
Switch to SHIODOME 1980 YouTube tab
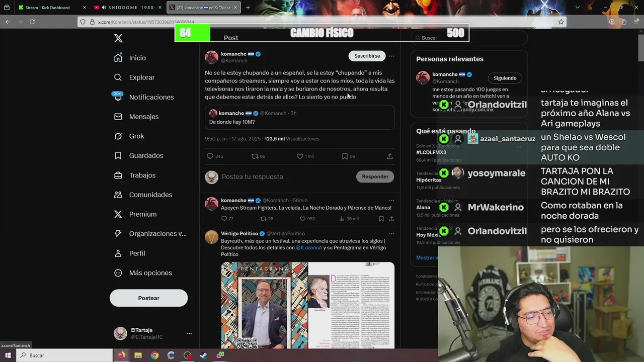pyautogui.click(x=128, y=8)
